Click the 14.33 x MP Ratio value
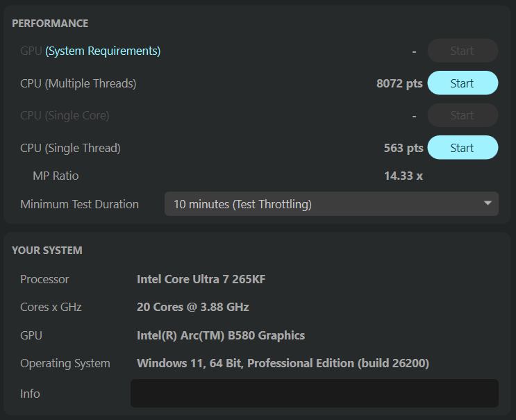The width and height of the screenshot is (516, 420). [x=403, y=176]
